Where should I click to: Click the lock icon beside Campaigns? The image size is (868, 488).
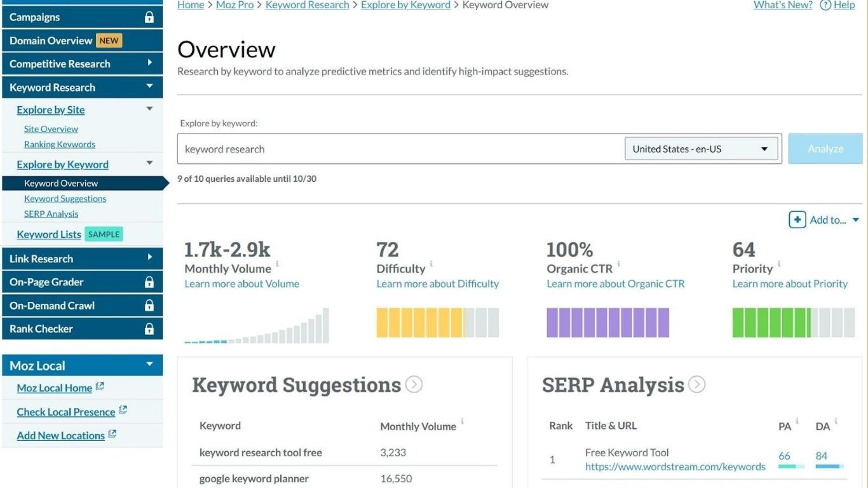149,17
